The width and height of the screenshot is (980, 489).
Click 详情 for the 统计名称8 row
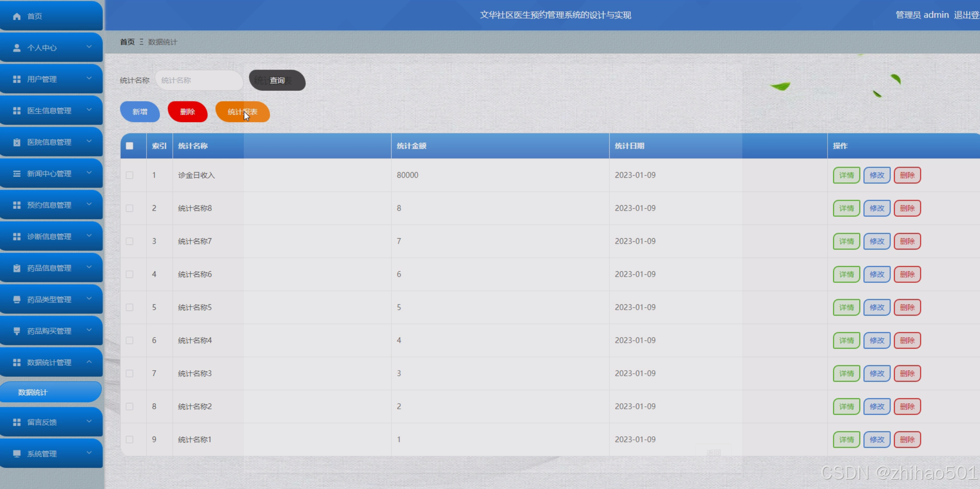pyautogui.click(x=846, y=208)
